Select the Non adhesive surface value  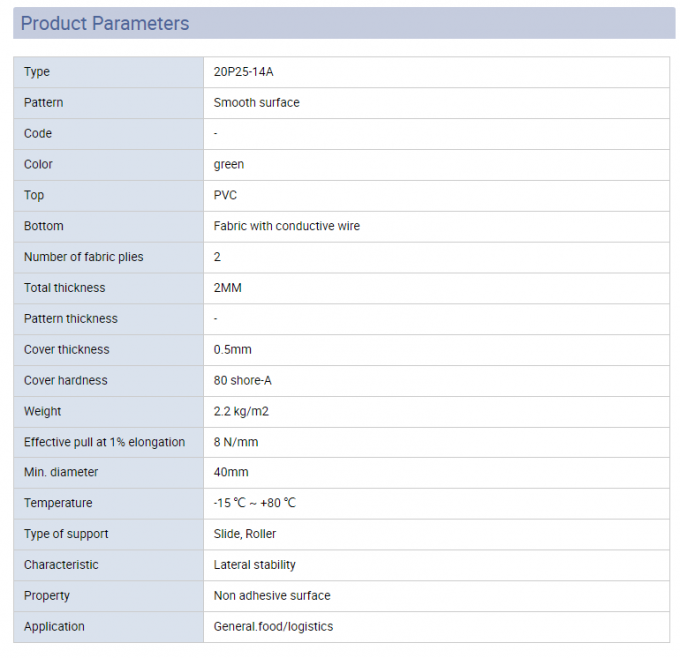[271, 597]
